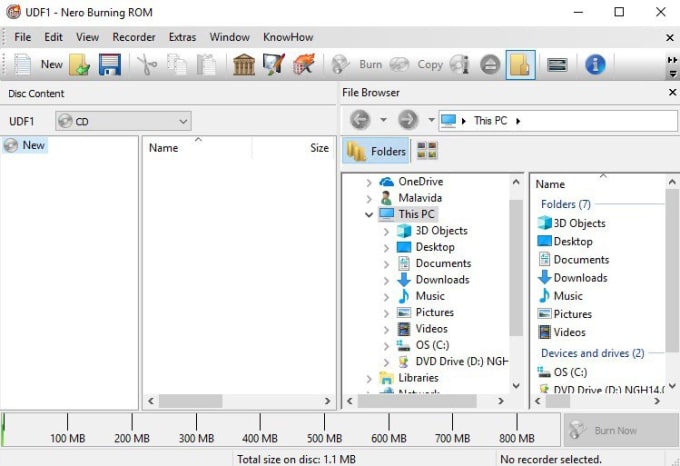This screenshot has height=466, width=680.
Task: Expand the 3D Objects tree node
Action: tap(386, 231)
